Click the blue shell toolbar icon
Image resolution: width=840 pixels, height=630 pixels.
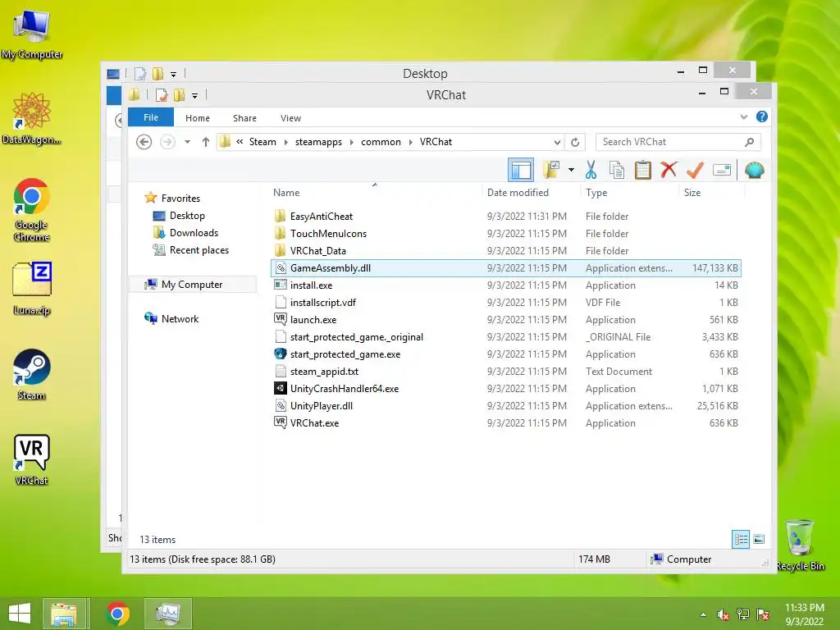[755, 171]
